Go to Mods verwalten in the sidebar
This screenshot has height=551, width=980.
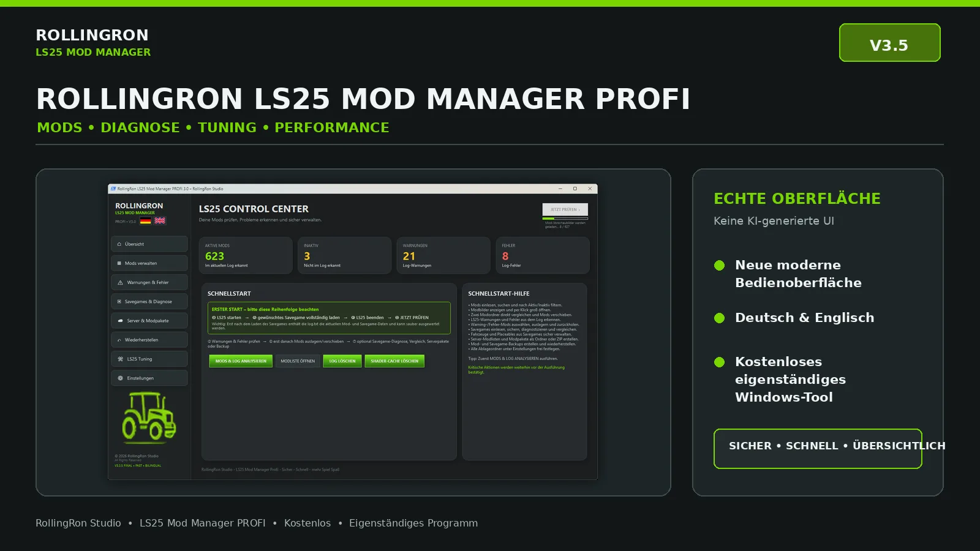pyautogui.click(x=149, y=263)
